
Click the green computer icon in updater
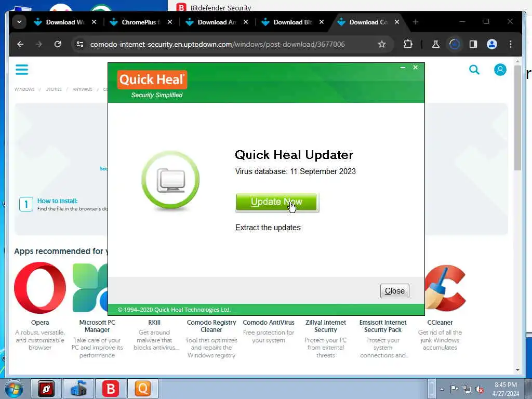coord(170,180)
